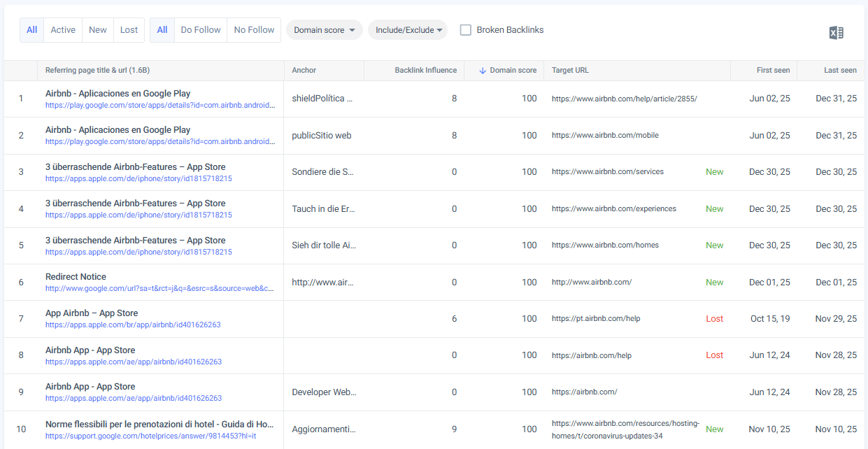Sort by First seen column

pyautogui.click(x=773, y=71)
